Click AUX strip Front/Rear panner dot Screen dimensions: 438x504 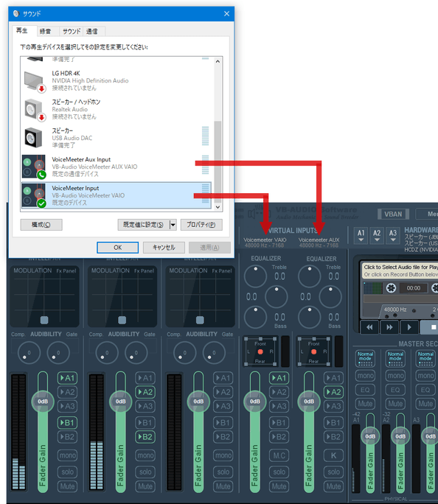(x=314, y=351)
